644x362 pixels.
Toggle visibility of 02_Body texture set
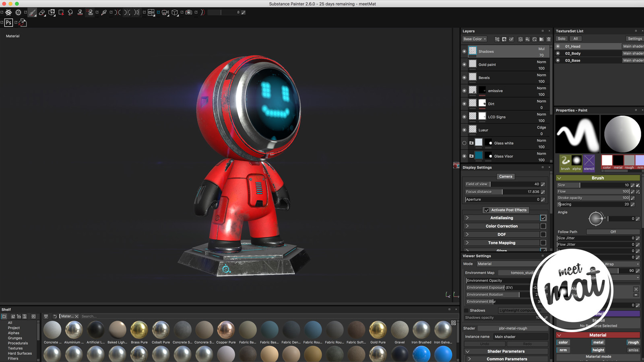pyautogui.click(x=558, y=53)
